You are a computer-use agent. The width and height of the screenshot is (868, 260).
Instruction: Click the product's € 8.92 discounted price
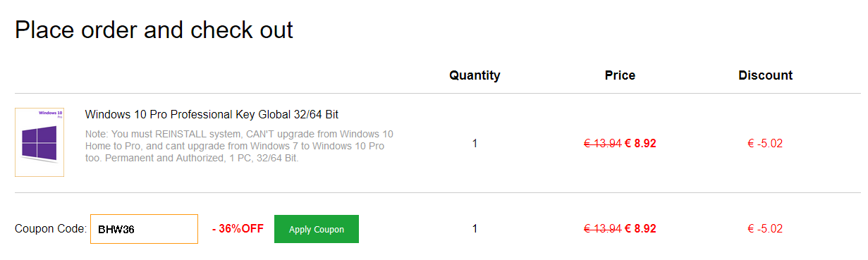pos(640,144)
